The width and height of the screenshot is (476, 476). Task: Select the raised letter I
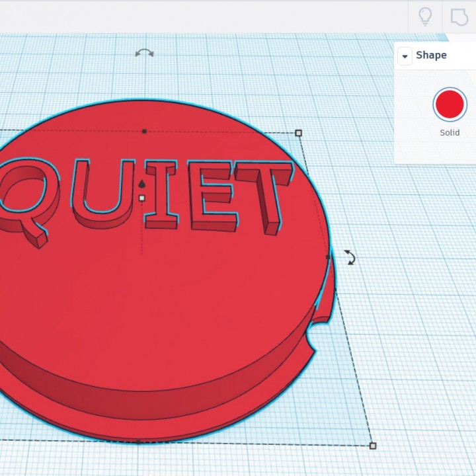[161, 194]
